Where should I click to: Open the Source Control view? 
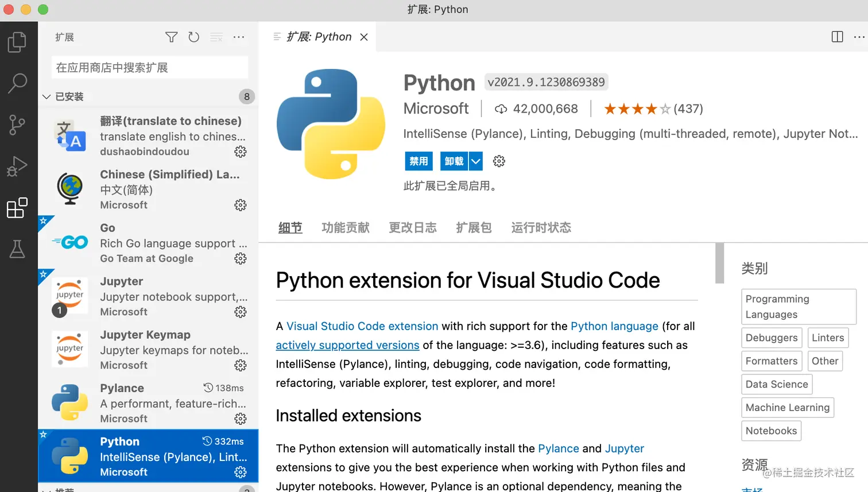(17, 125)
